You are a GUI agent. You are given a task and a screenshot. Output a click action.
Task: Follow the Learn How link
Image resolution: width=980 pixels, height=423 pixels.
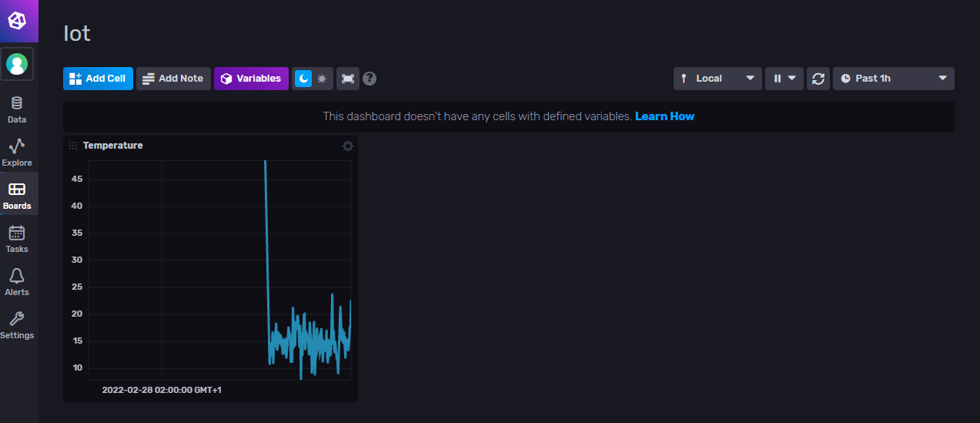click(x=664, y=116)
